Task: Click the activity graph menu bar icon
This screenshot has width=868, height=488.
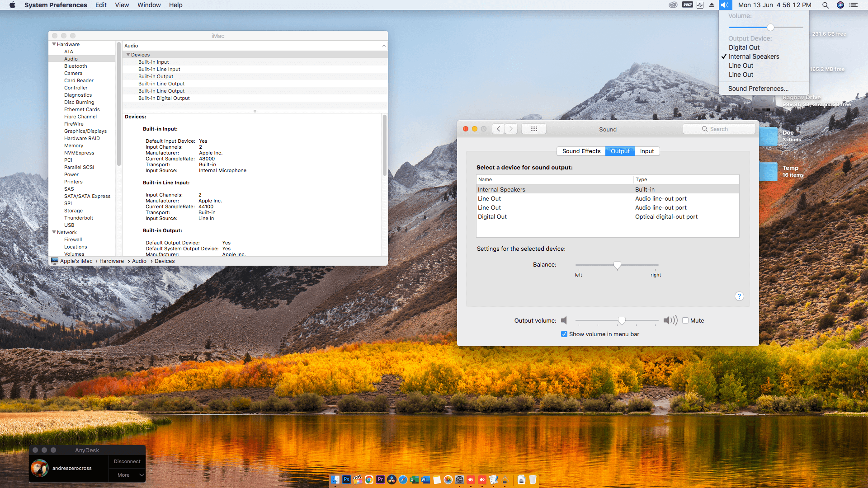Action: coord(700,5)
